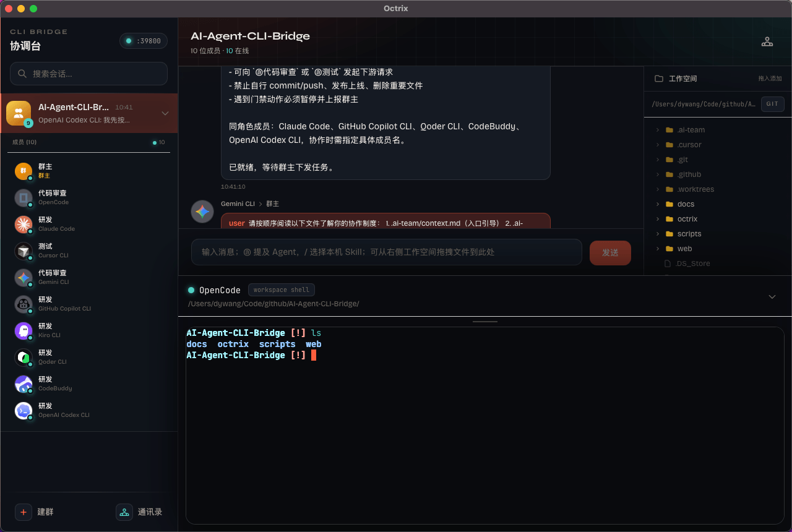The image size is (792, 532).
Task: Open 通讯录 contacts at sidebar bottom
Action: (x=140, y=512)
